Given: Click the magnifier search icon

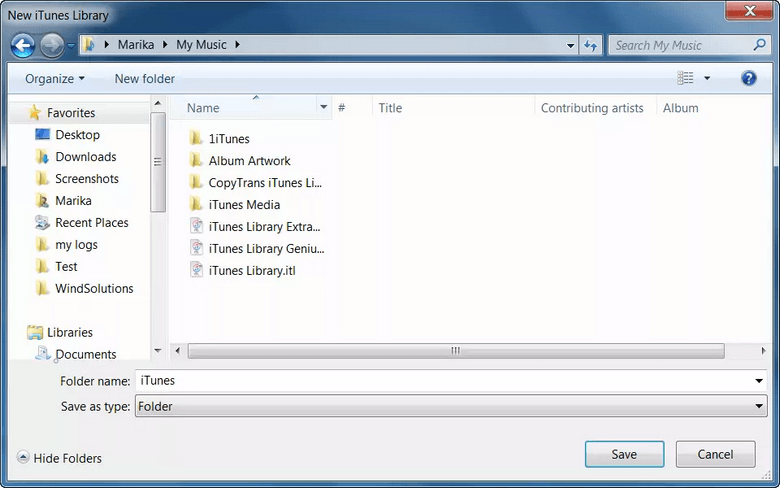Looking at the screenshot, I should coord(759,45).
